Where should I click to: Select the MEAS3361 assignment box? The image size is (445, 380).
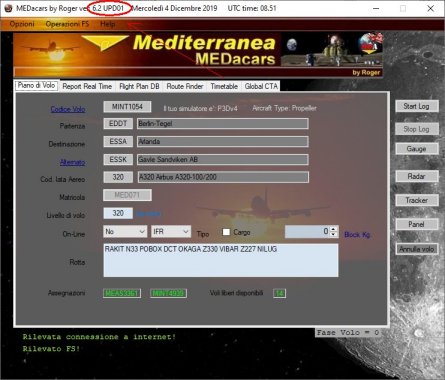click(x=122, y=293)
